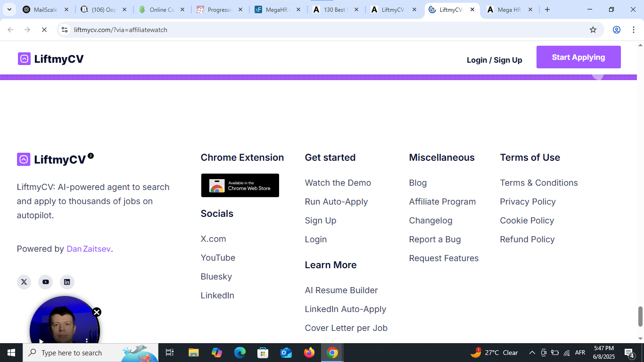Image resolution: width=644 pixels, height=362 pixels.
Task: View site information icon in address bar
Action: (x=65, y=30)
